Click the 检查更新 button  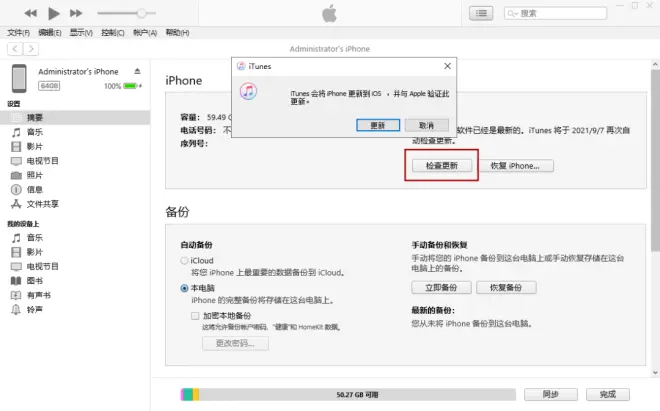coord(442,165)
